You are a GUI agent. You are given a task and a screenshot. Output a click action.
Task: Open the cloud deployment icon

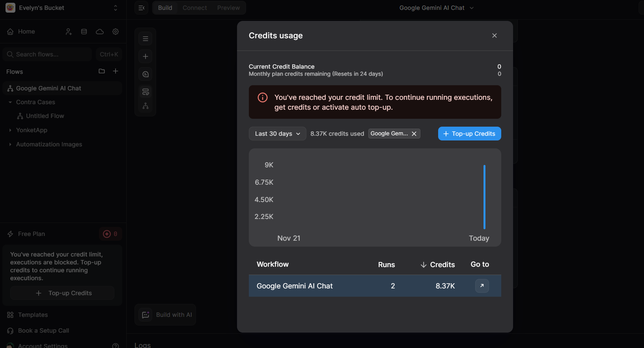[100, 32]
